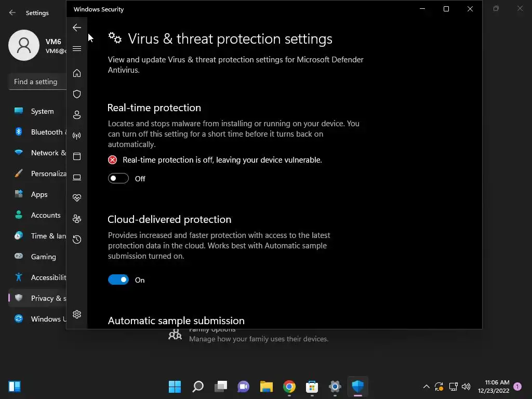Minimize the Windows Security window
This screenshot has width=532, height=399.
(422, 9)
